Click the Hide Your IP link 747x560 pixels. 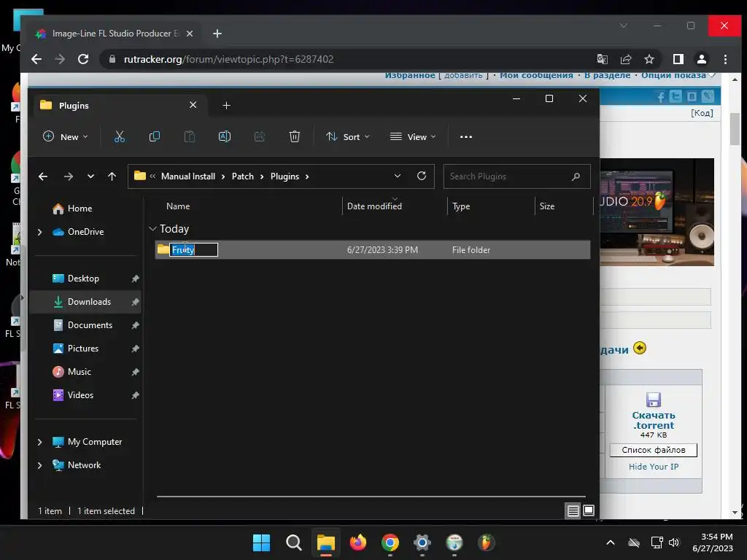point(654,467)
